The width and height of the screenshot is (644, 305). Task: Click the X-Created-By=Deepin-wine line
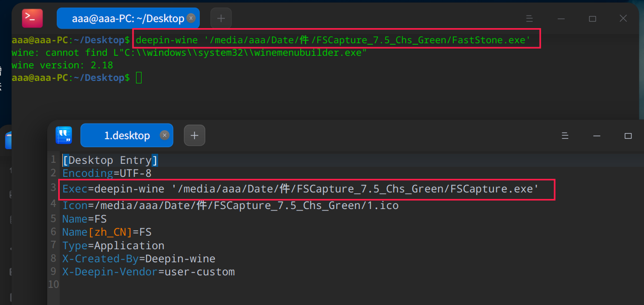[x=139, y=259]
